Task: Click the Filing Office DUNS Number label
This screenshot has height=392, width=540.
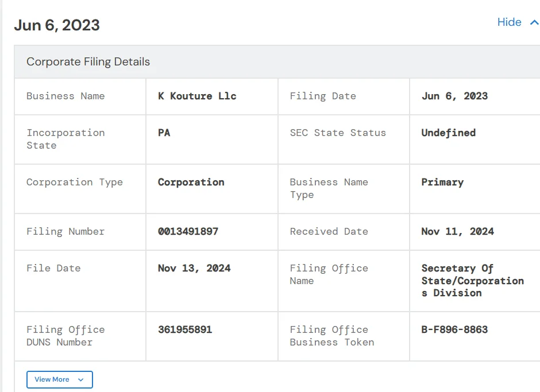Action: [65, 336]
